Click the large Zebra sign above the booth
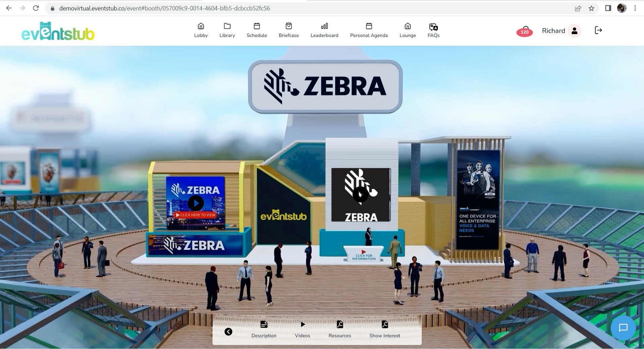This screenshot has height=349, width=644. click(x=325, y=86)
